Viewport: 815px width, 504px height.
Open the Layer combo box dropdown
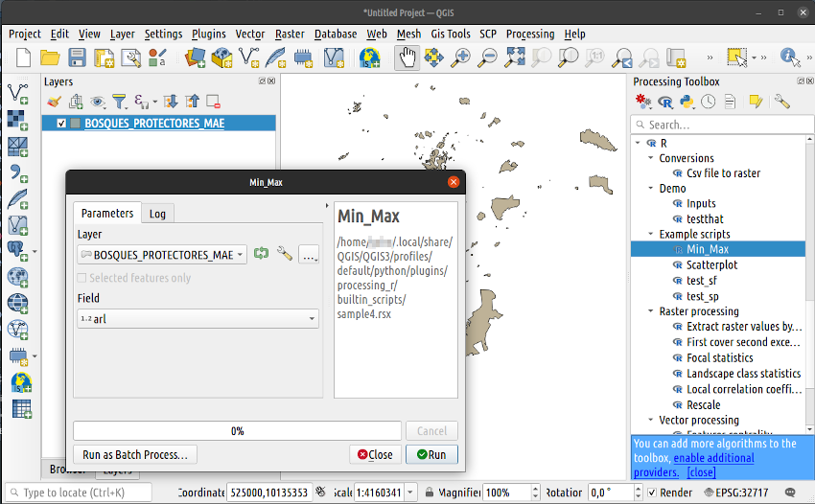coord(162,255)
